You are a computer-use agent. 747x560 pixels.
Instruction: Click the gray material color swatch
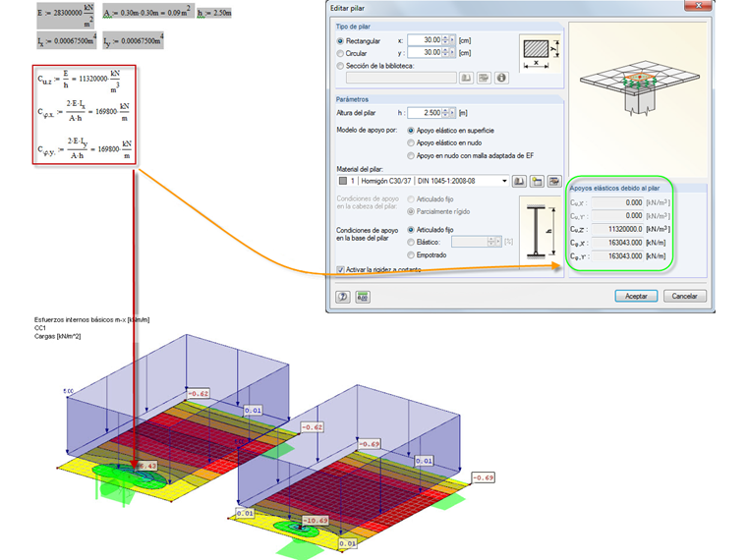click(342, 181)
